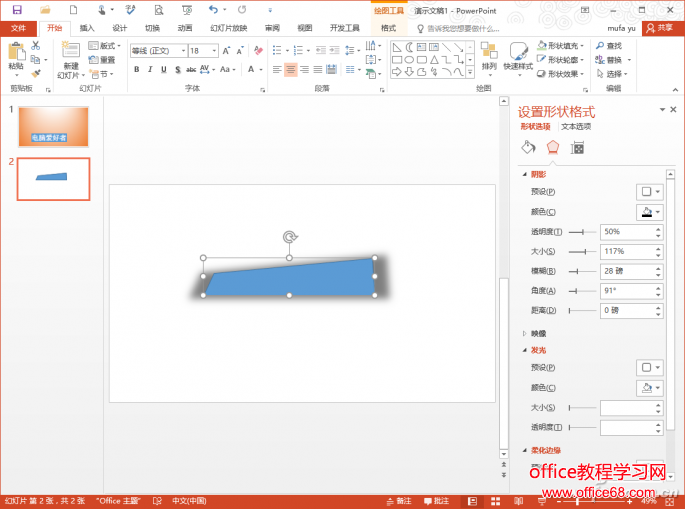Click the Paste clipboard icon
This screenshot has height=509, width=685.
(x=15, y=53)
